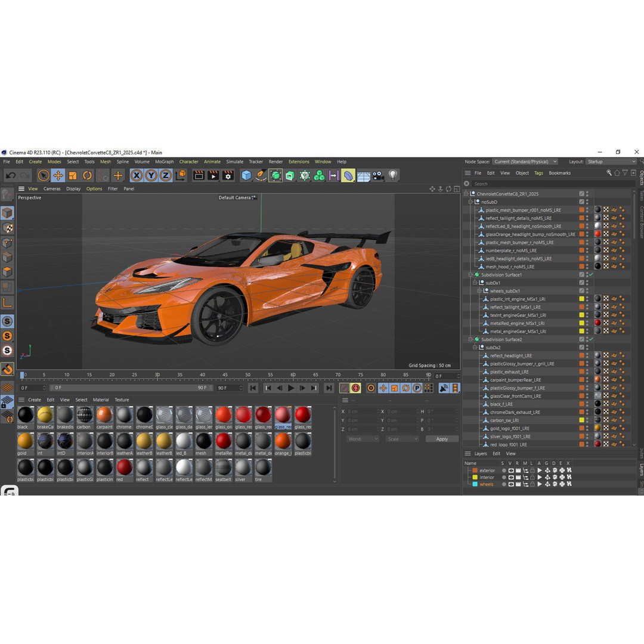644x644 pixels.
Task: Click the carpaint material swatch
Action: [x=104, y=415]
